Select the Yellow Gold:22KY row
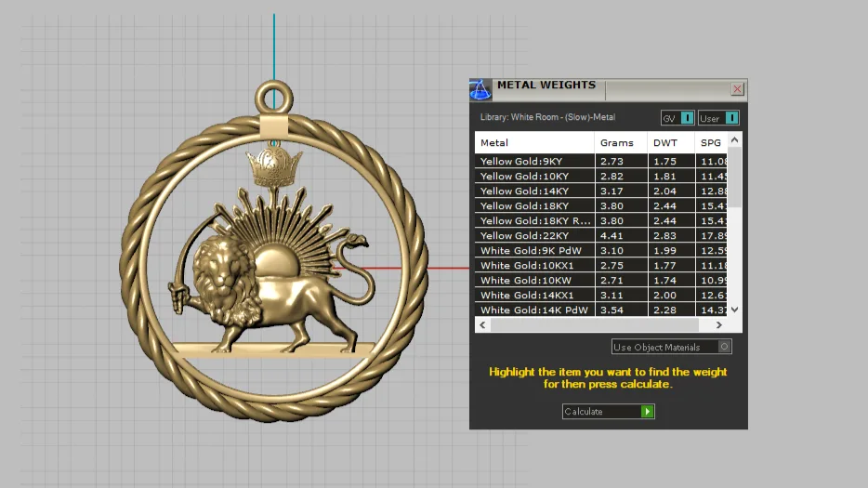 [600, 236]
